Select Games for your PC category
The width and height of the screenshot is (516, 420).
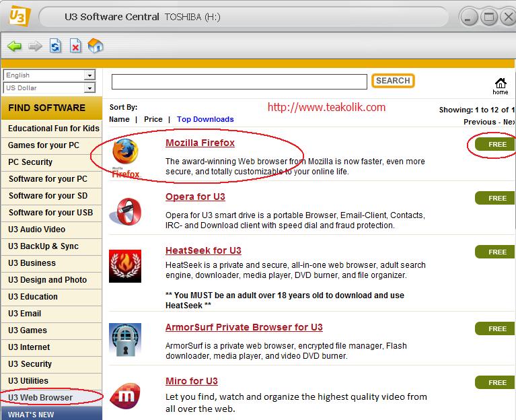click(x=52, y=145)
